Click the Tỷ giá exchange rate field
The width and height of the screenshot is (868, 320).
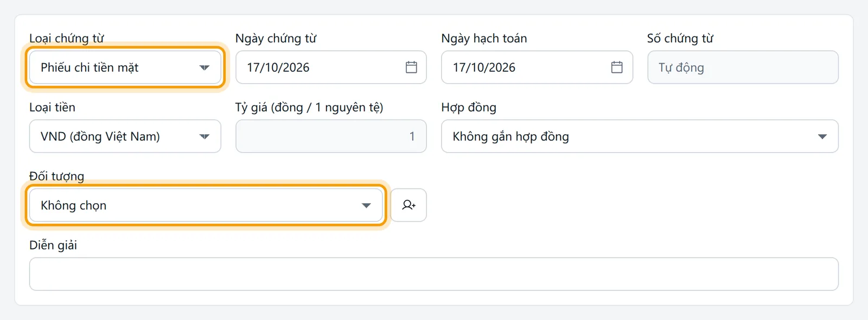[331, 136]
